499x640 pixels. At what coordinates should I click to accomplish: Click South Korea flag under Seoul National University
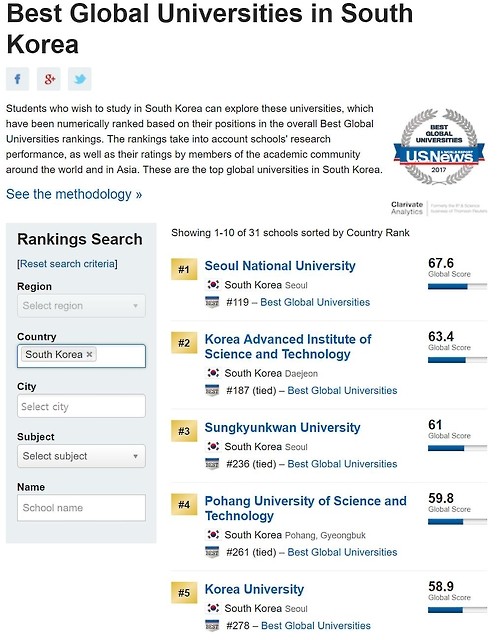[x=213, y=284]
